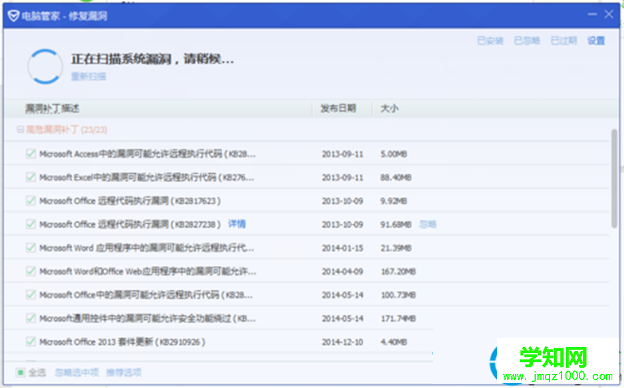
Task: Click the size value 167.20MB
Action: 398,271
